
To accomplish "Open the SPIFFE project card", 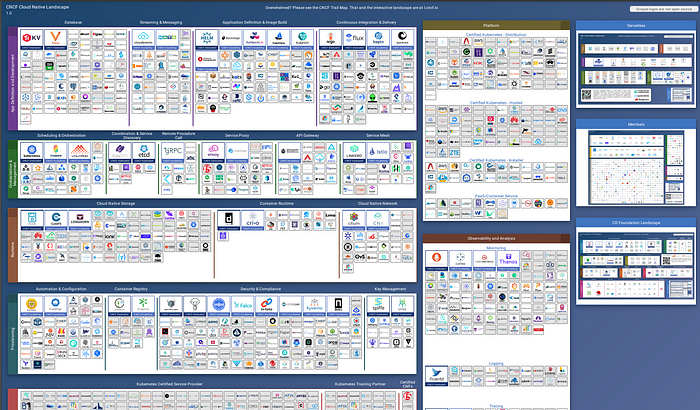I will pyautogui.click(x=379, y=306).
